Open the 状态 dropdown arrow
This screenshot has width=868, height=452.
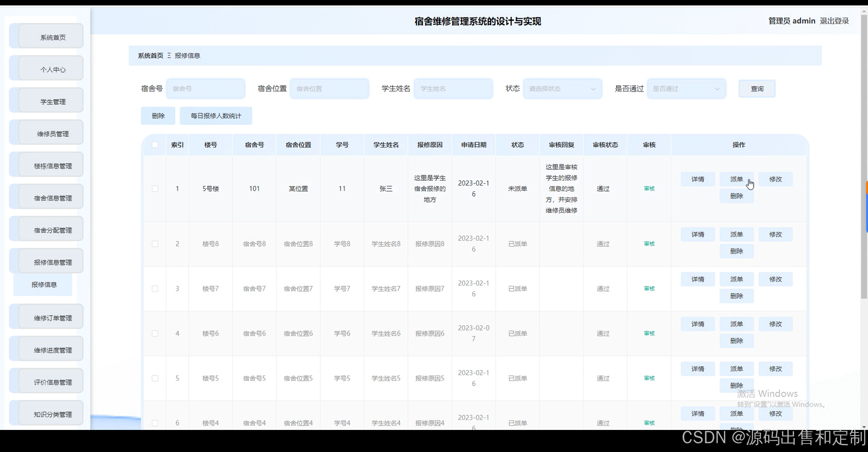point(593,89)
